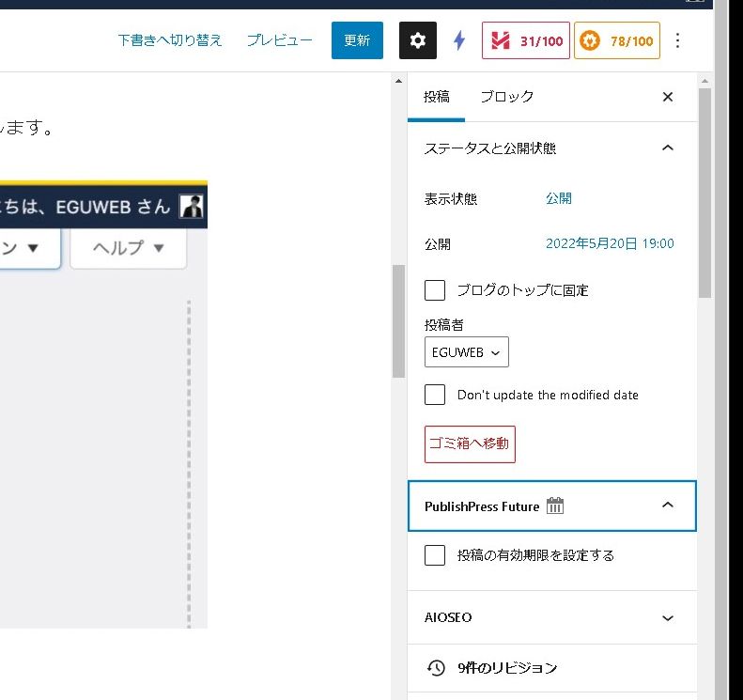Open the 31/100 readability score badge
Image resolution: width=743 pixels, height=700 pixels.
coord(526,40)
